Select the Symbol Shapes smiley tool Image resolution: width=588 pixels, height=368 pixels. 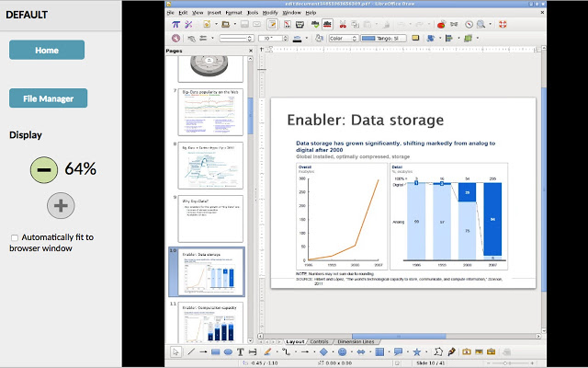pyautogui.click(x=342, y=351)
